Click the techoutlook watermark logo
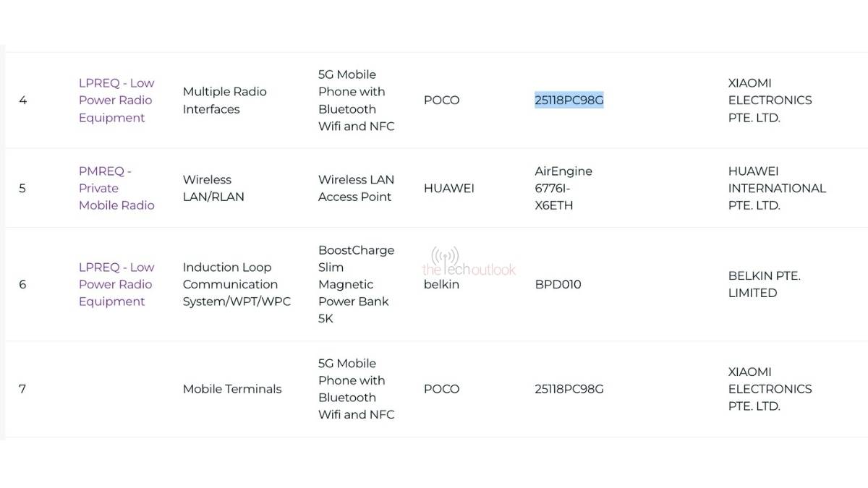868x488 pixels. (x=469, y=263)
